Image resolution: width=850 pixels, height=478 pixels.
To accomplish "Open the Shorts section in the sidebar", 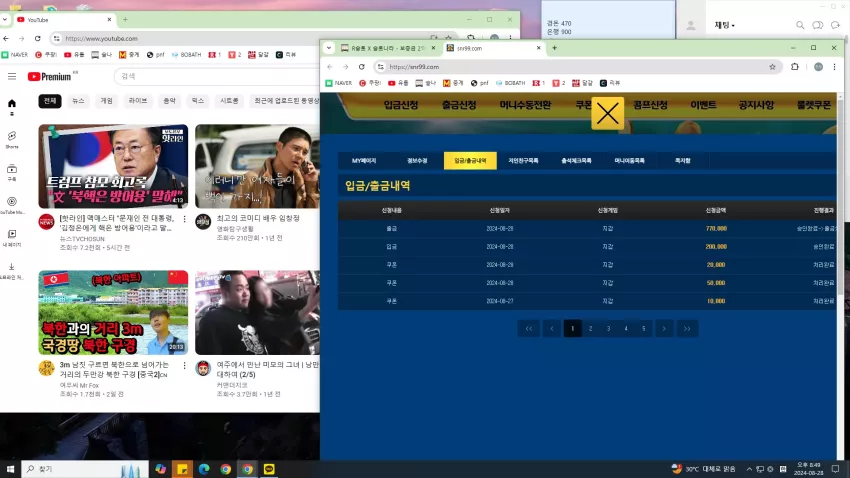I will pyautogui.click(x=12, y=139).
